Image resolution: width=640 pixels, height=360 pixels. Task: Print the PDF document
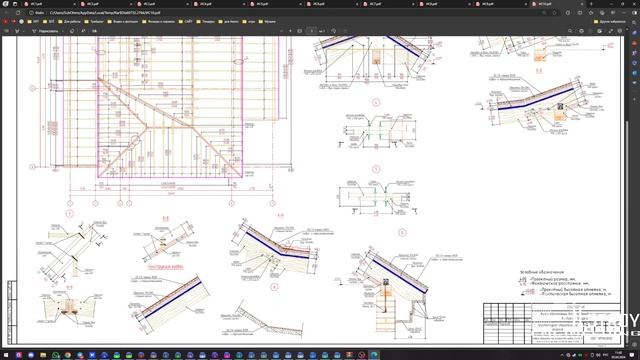(582, 31)
